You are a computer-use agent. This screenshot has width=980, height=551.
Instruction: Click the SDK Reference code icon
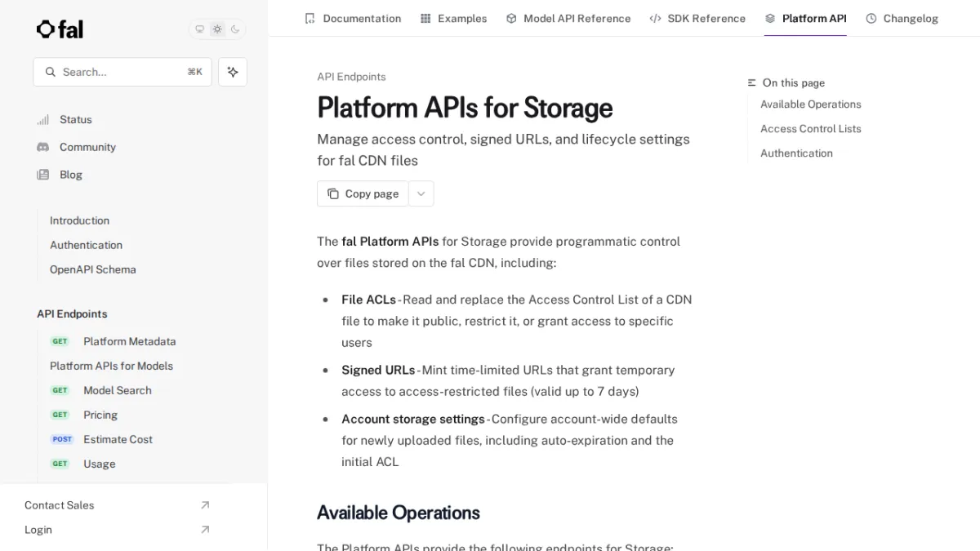coord(655,18)
